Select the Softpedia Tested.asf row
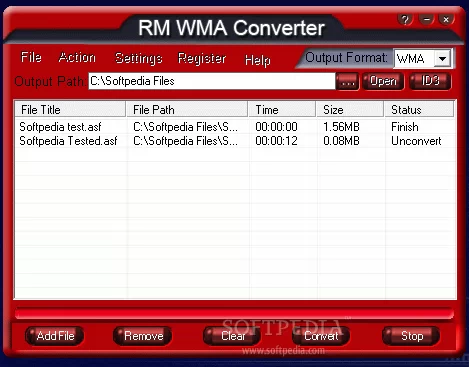469x367 pixels. coord(235,141)
